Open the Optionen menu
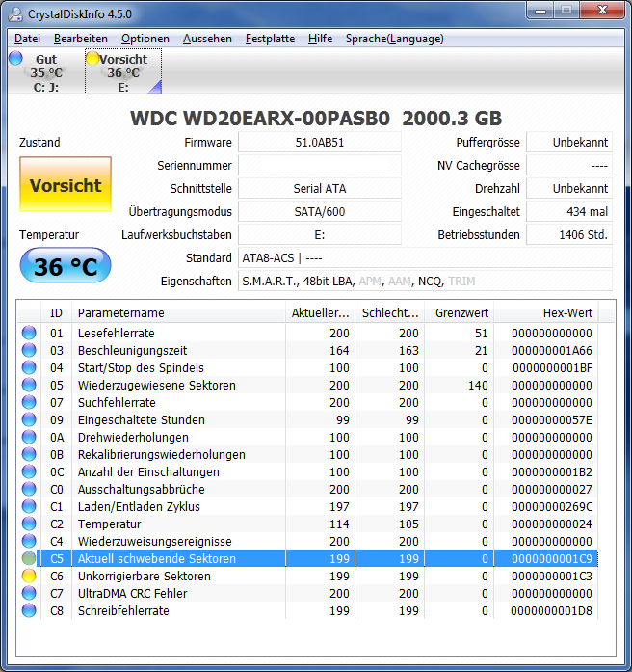 (145, 39)
